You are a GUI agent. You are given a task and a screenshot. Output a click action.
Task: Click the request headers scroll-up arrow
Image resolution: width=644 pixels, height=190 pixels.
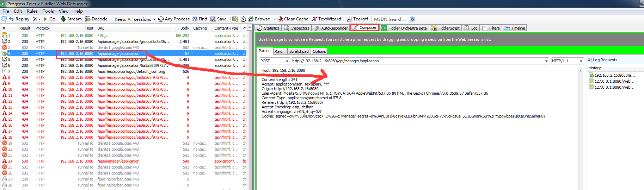[x=581, y=71]
